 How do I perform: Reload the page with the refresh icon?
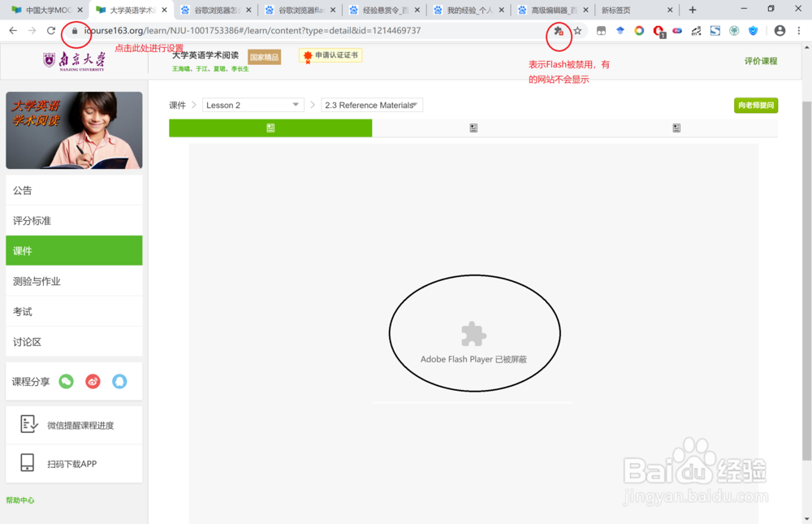pyautogui.click(x=50, y=31)
